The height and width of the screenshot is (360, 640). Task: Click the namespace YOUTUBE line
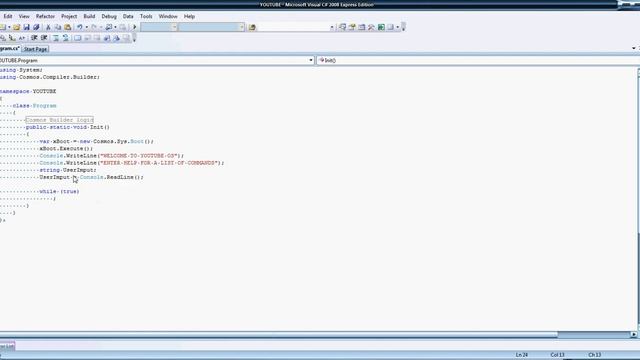28,91
